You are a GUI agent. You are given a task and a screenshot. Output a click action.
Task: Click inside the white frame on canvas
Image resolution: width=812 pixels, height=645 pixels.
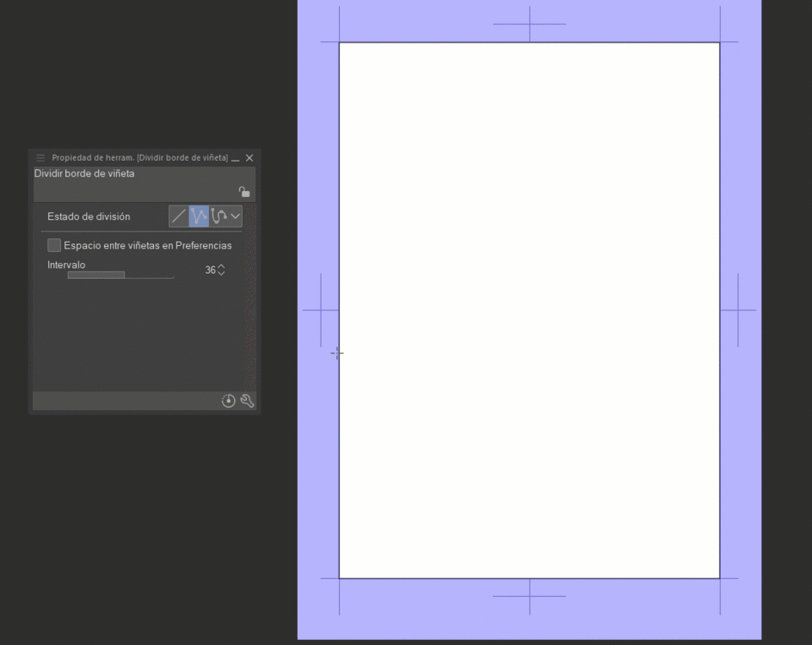(x=529, y=310)
